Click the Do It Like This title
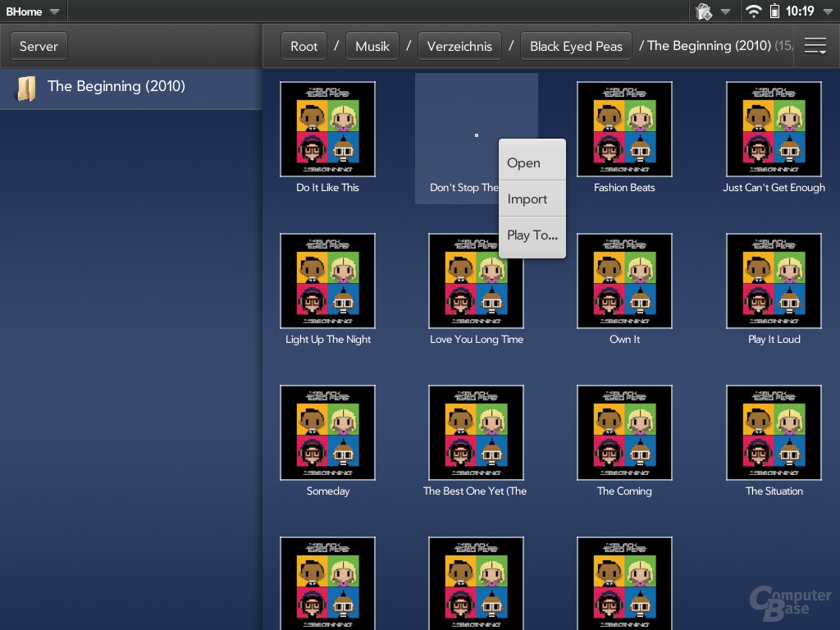Viewport: 840px width, 630px height. click(327, 188)
